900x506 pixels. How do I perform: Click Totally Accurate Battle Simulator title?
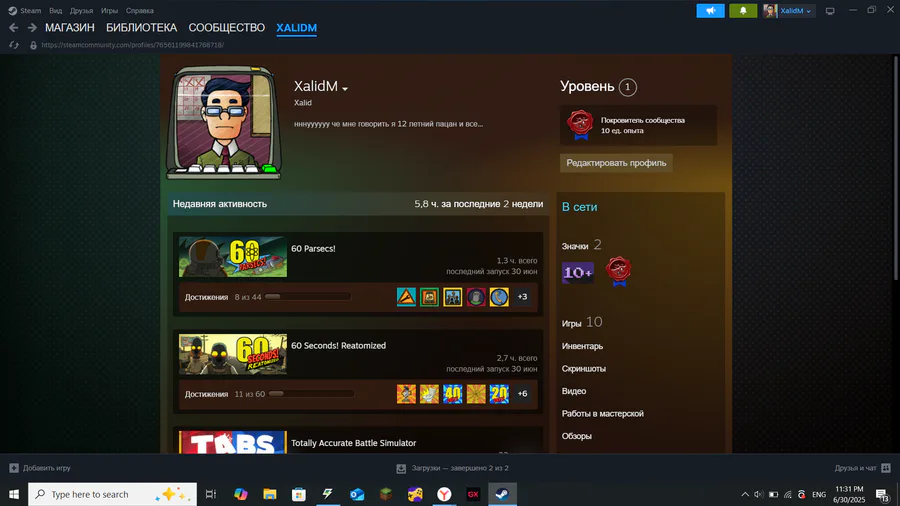click(354, 443)
